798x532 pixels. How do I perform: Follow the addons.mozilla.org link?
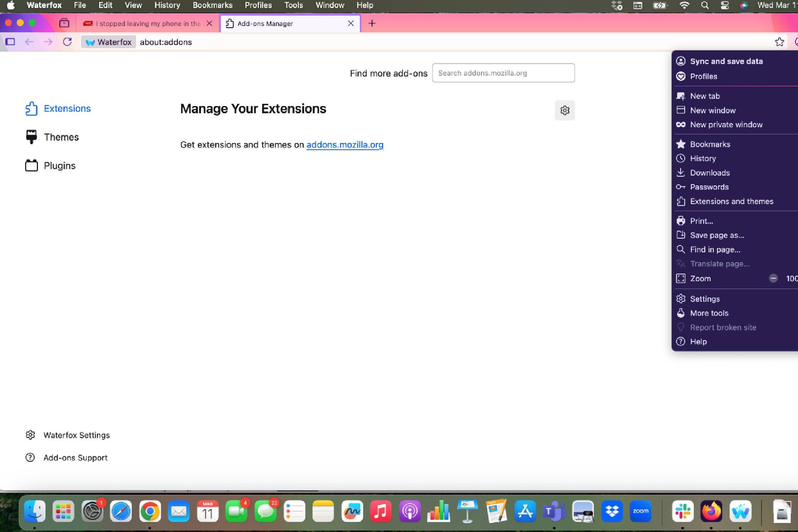pyautogui.click(x=345, y=145)
